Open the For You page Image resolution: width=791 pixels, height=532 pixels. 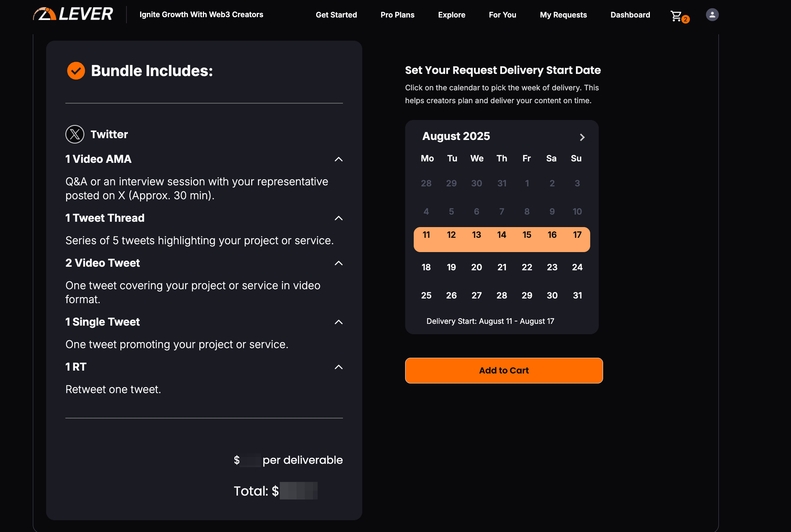[x=502, y=15]
